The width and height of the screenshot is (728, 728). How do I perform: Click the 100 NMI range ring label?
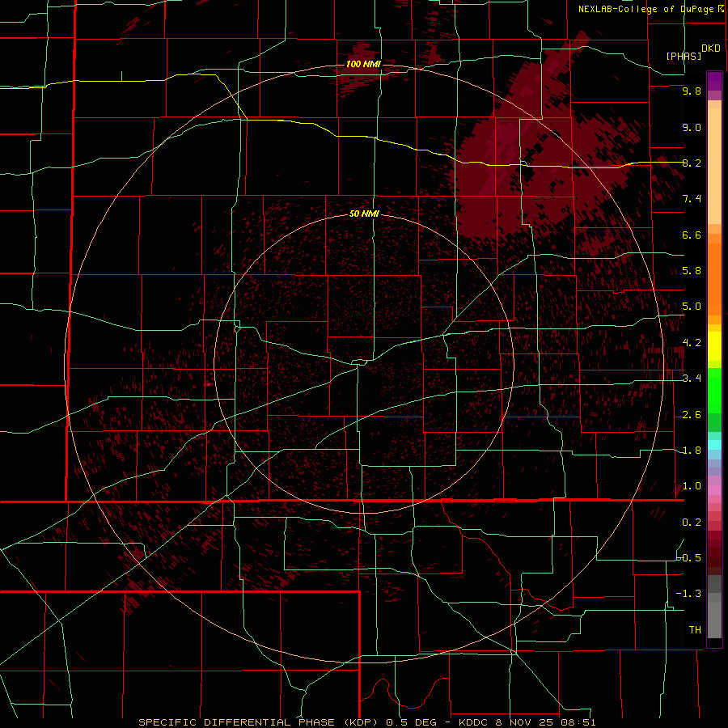363,64
